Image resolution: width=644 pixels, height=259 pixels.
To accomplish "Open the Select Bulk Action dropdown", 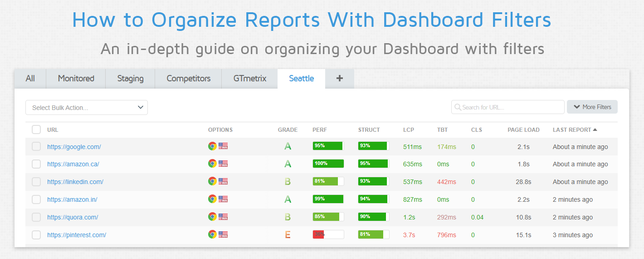I will [x=87, y=107].
